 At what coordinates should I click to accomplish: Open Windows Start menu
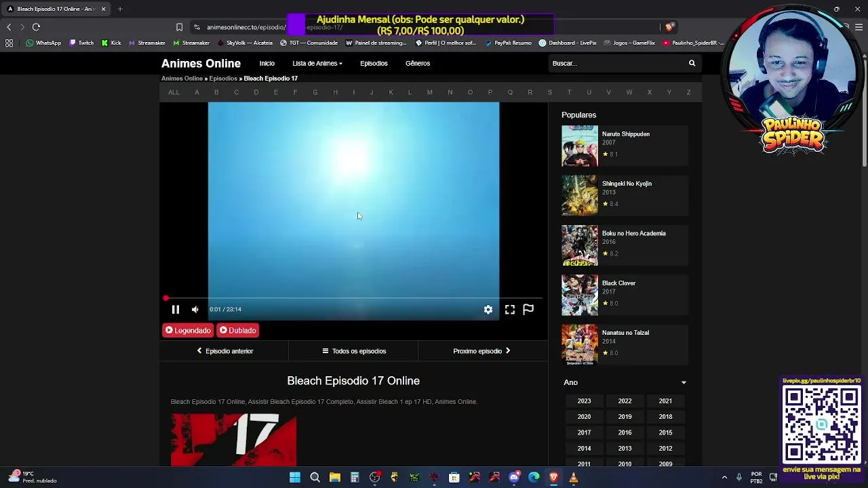[295, 478]
